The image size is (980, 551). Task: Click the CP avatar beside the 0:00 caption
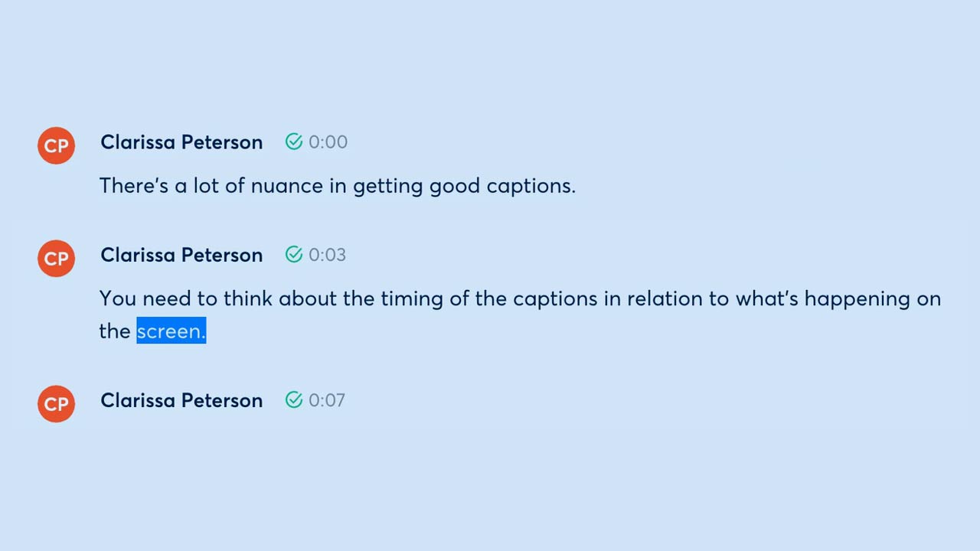coord(56,145)
